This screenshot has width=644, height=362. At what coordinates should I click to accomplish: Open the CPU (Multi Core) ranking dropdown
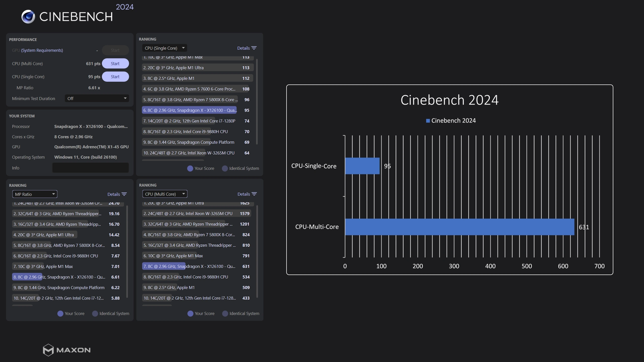165,194
